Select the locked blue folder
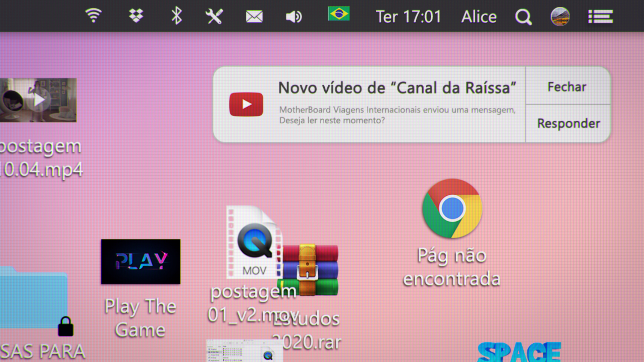The image size is (644, 362). click(34, 297)
